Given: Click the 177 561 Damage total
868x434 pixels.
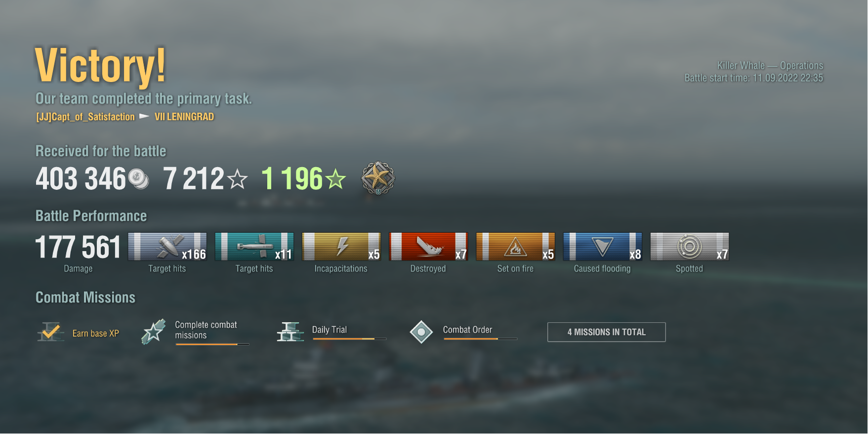Looking at the screenshot, I should tap(78, 247).
